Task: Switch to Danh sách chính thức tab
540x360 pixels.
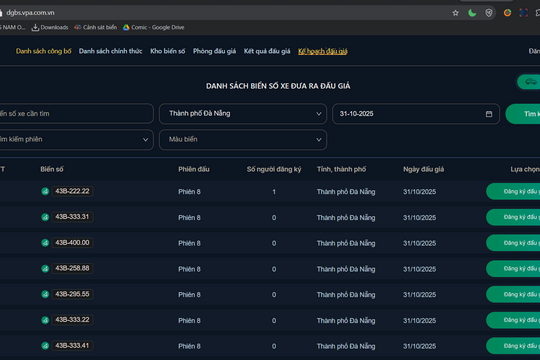Action: point(110,51)
